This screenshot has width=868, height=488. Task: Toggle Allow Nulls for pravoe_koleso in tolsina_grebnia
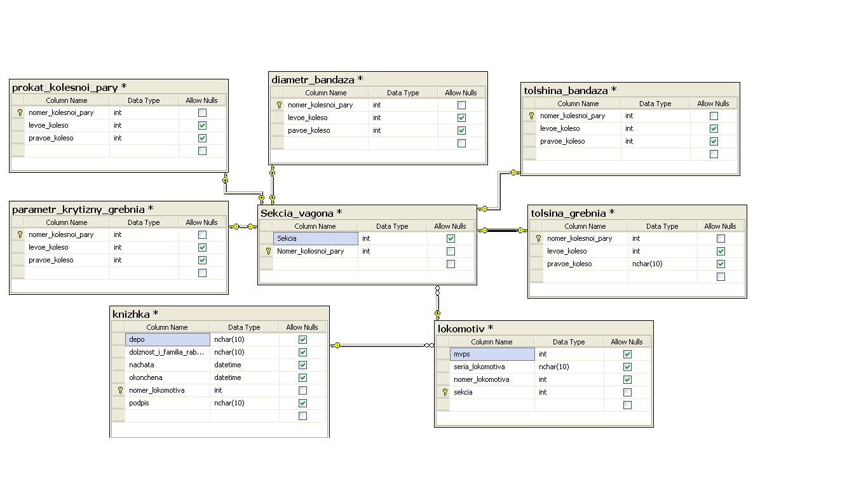point(721,264)
